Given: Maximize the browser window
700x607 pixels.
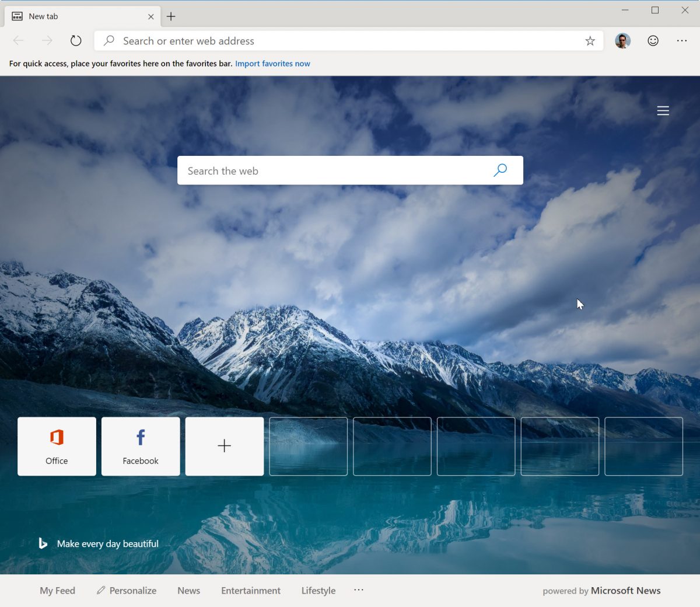Looking at the screenshot, I should tap(655, 10).
